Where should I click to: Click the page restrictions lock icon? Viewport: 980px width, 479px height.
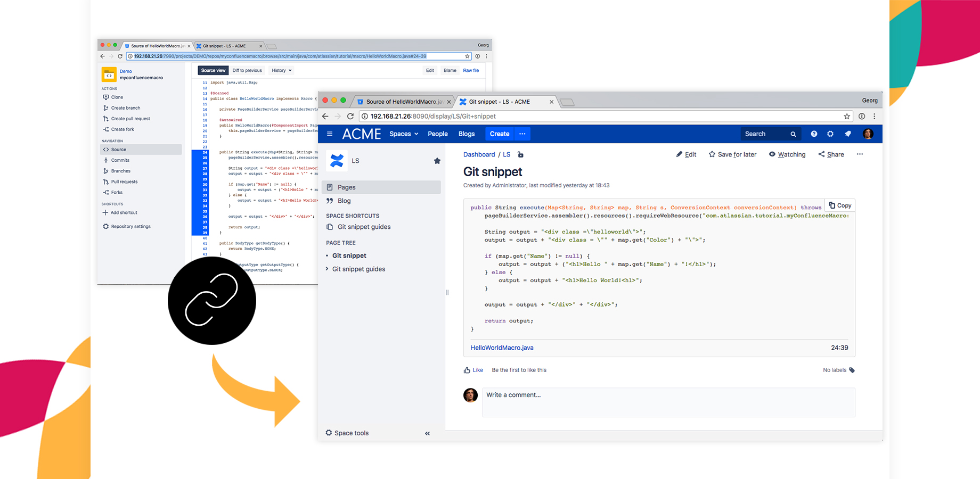(520, 154)
